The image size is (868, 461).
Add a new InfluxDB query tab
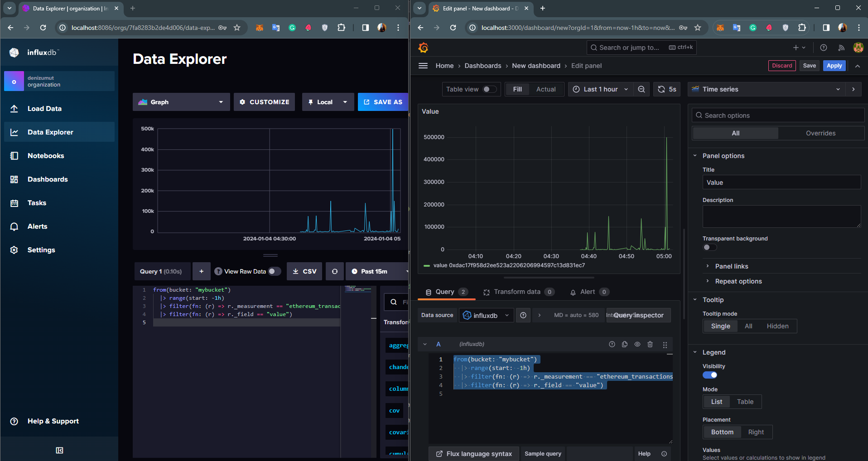tap(202, 271)
